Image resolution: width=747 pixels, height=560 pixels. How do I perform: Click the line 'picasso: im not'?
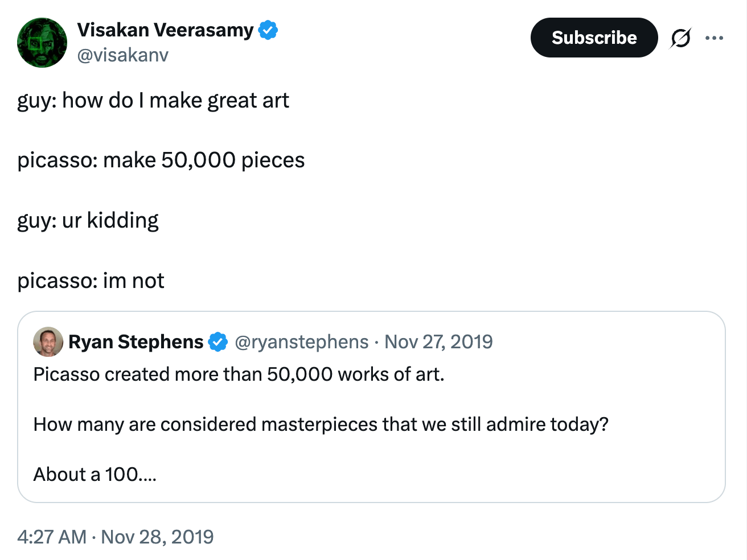pyautogui.click(x=90, y=280)
